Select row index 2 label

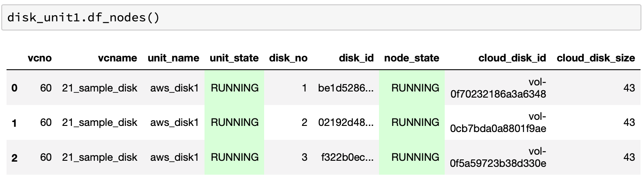[x=14, y=157]
